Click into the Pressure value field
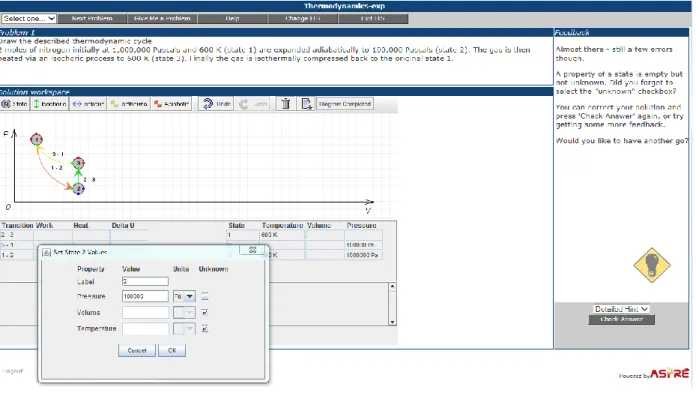The image size is (696, 393). tap(145, 296)
